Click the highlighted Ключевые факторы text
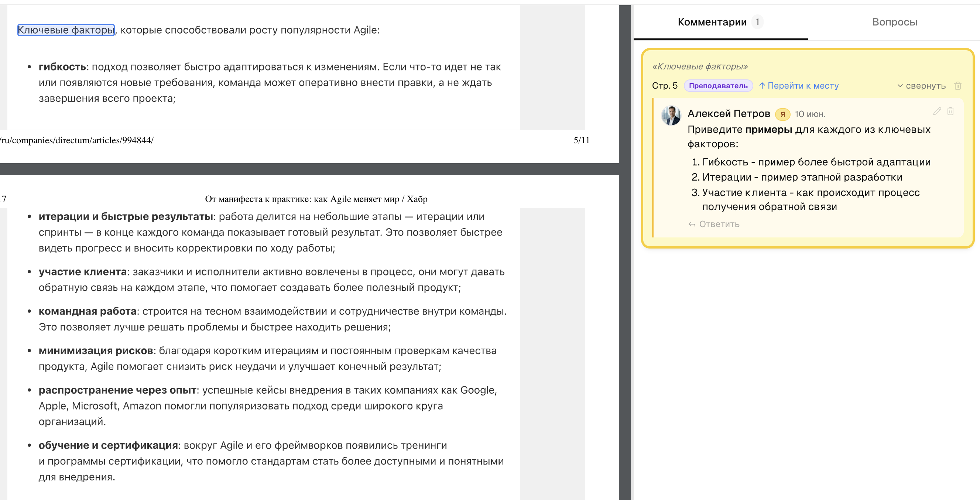Viewport: 980px width, 500px height. pos(66,30)
